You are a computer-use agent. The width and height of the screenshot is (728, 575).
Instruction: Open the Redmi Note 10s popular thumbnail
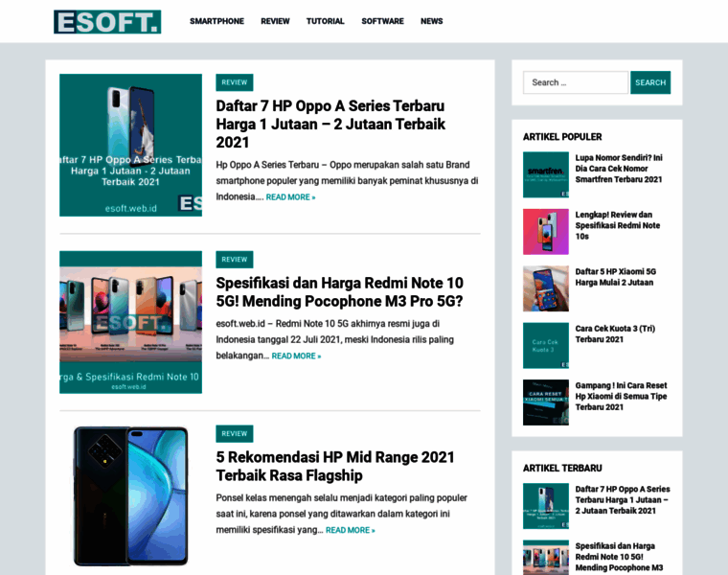pos(546,232)
